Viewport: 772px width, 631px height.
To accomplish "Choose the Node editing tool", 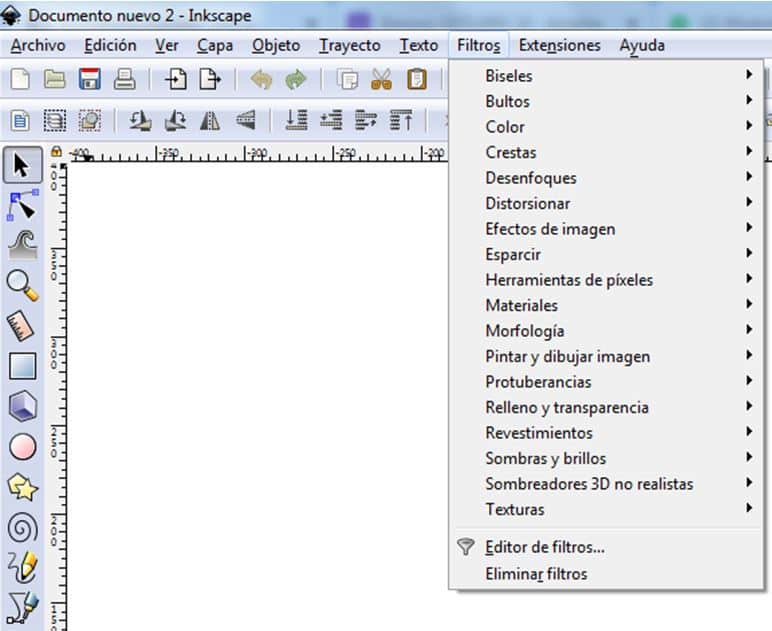I will tap(22, 205).
